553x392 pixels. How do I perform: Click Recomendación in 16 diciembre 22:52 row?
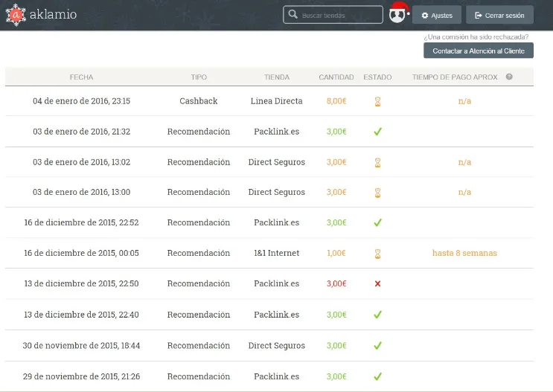tap(199, 222)
